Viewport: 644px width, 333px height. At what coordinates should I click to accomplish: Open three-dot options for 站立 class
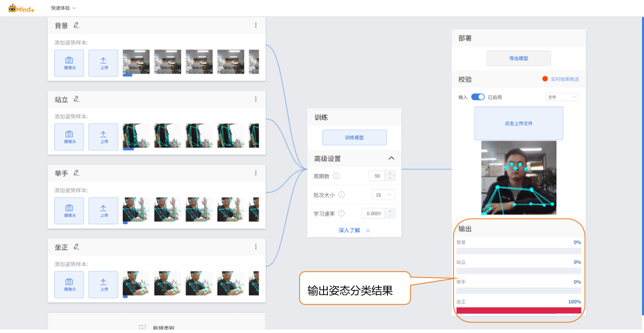(x=256, y=99)
